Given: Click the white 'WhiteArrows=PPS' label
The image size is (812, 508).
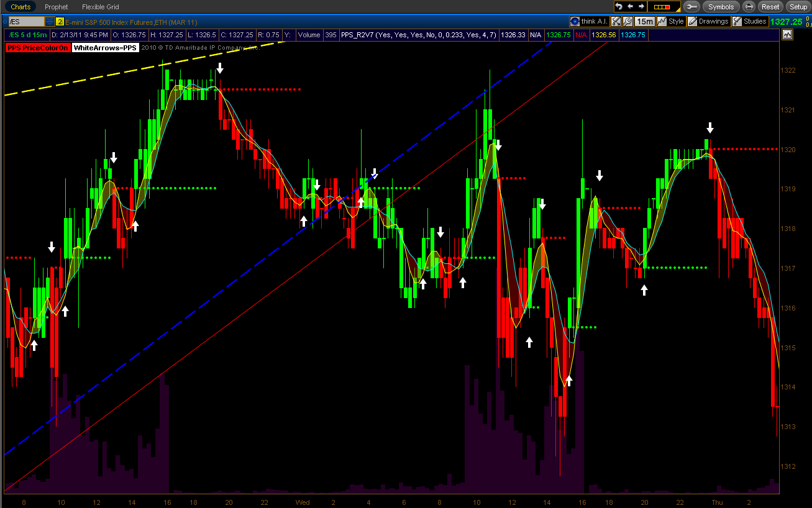Looking at the screenshot, I should point(105,48).
